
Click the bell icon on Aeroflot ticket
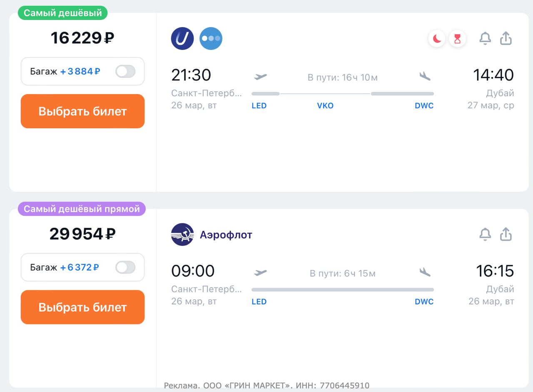[485, 234]
